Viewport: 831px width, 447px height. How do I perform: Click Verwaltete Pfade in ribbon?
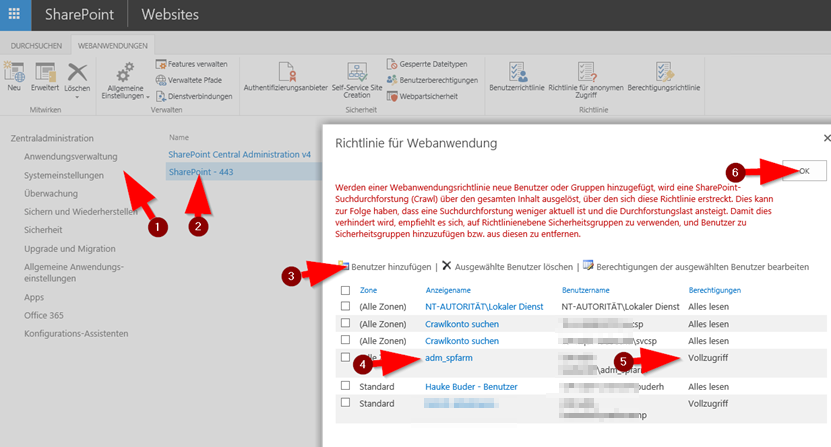click(x=189, y=80)
